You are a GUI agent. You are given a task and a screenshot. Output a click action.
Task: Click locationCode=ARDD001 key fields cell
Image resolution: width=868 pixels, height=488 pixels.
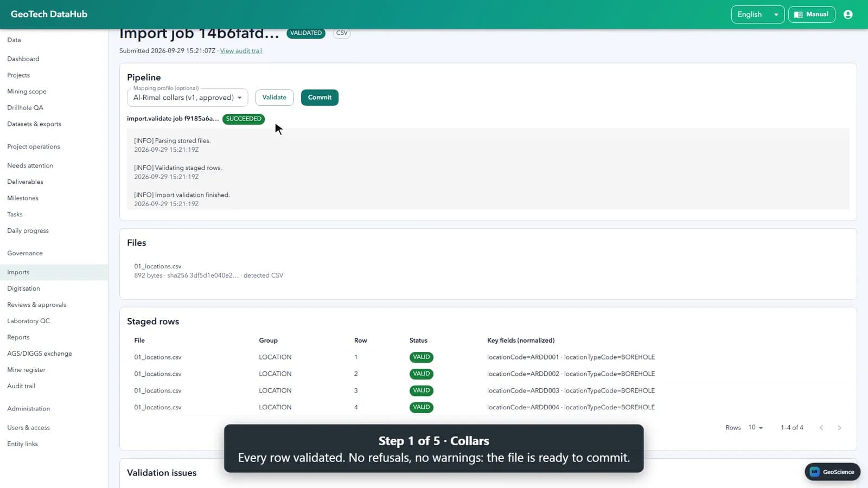571,357
